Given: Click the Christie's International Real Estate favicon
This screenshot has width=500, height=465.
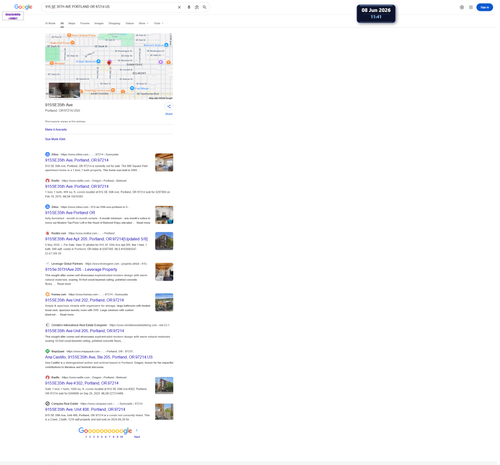Looking at the screenshot, I should coord(47,325).
